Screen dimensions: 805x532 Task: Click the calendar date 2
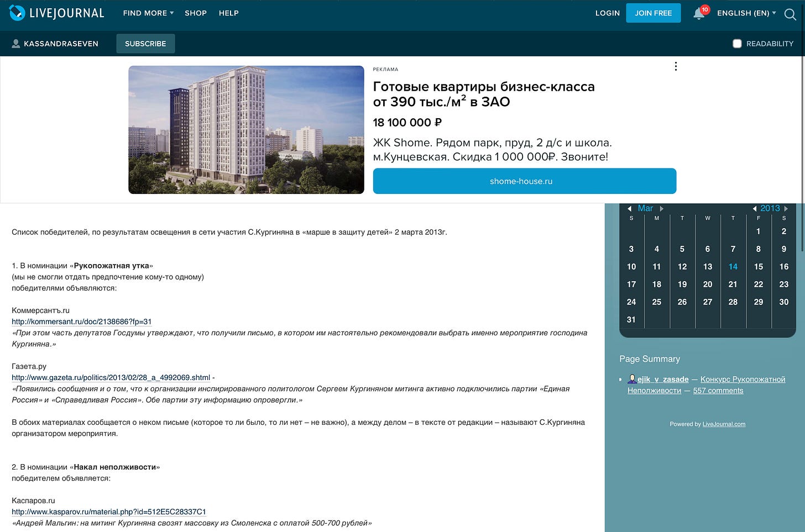784,231
